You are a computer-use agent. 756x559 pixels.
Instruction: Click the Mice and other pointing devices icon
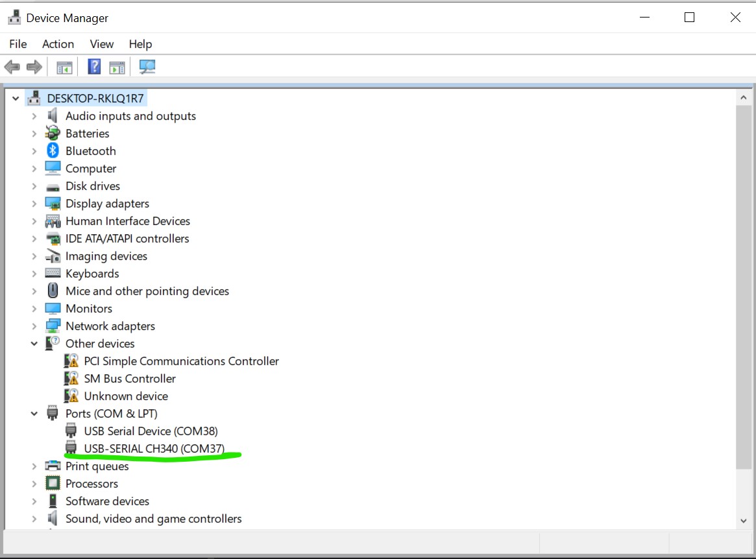pos(53,291)
